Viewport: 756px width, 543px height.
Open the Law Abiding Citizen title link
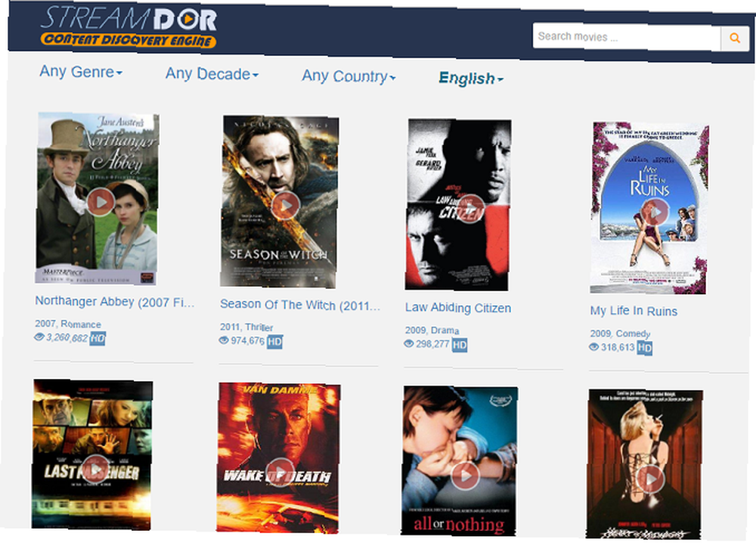458,308
